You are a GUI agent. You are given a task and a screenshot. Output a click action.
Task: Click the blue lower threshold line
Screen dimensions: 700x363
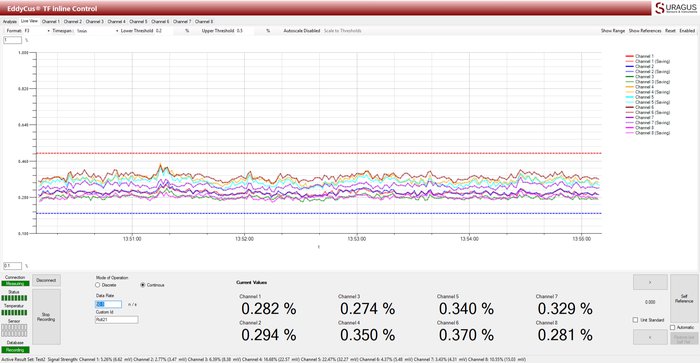319,213
